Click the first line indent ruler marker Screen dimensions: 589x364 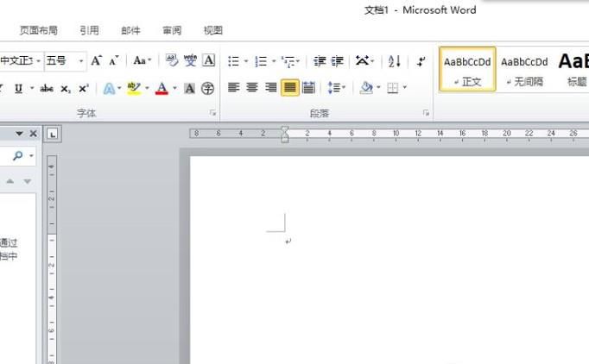[285, 130]
